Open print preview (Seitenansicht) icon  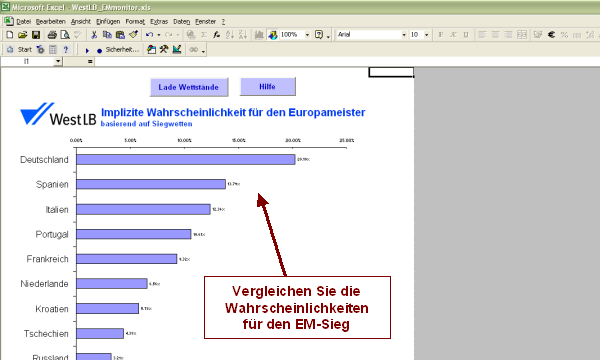click(x=65, y=35)
